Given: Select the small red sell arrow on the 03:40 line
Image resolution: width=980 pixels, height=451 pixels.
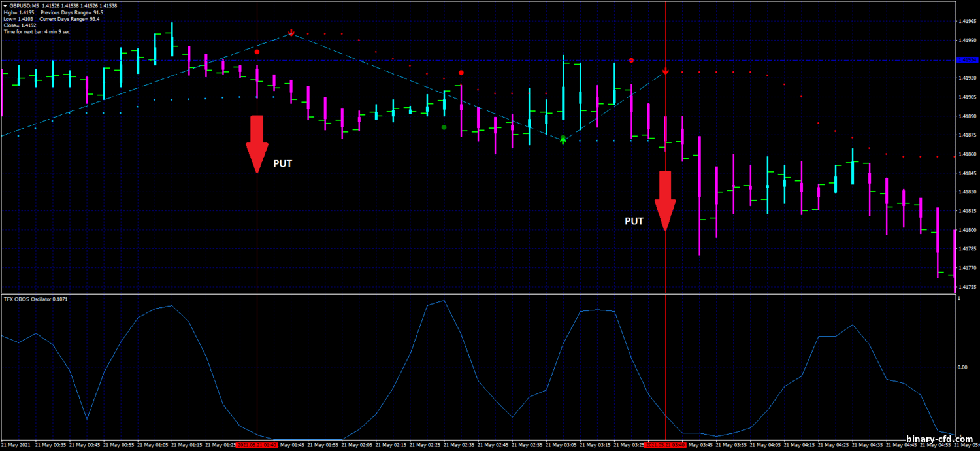Looking at the screenshot, I should point(665,71).
